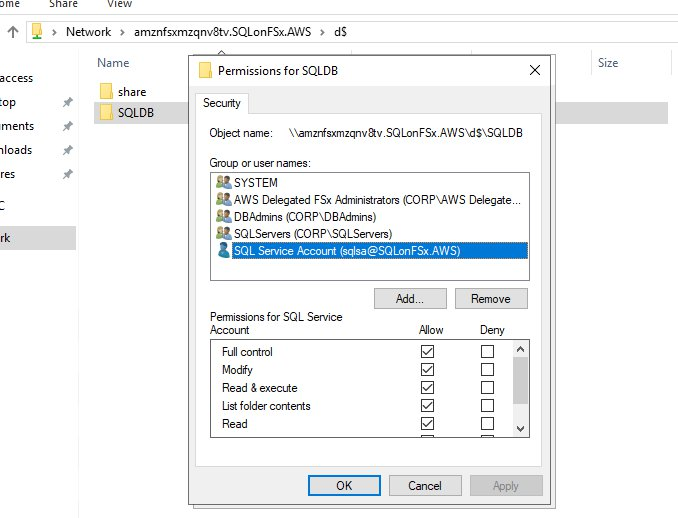Check Deny for Read & execute
This screenshot has height=518, width=678.
tap(487, 387)
